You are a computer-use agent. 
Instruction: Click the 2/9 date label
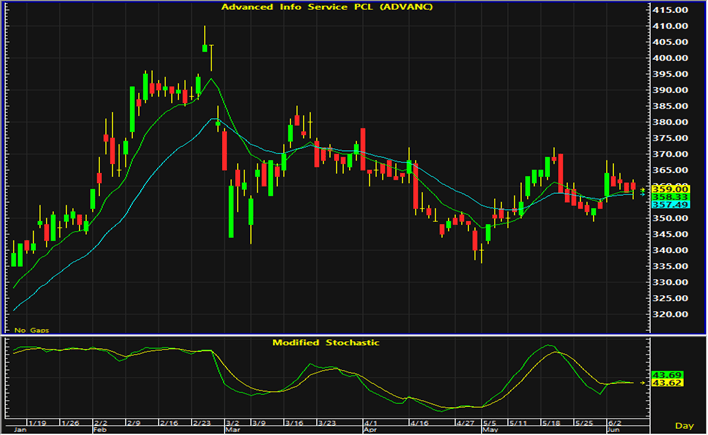click(134, 423)
